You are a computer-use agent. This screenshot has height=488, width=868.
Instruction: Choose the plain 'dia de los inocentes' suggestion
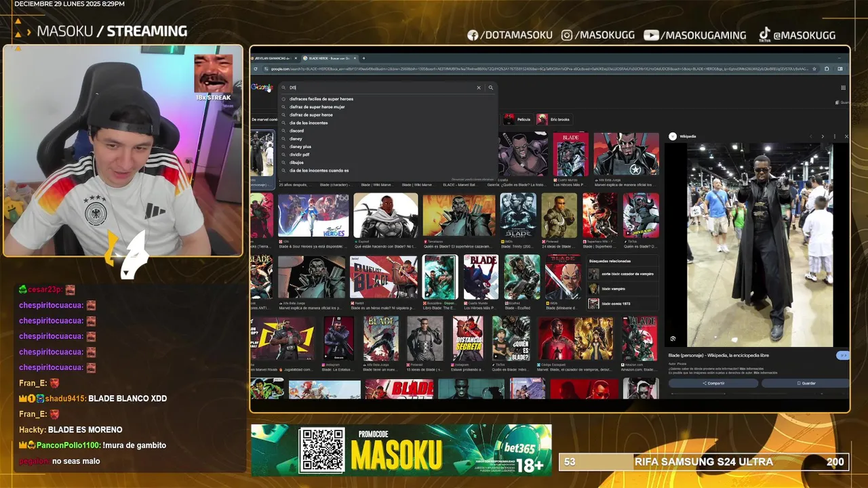tap(309, 123)
